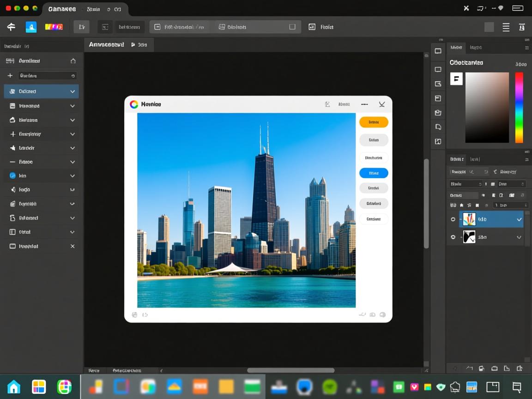Viewport: 532px width, 399px height.
Task: Open the rainbow-colored icon in top toolbar
Action: pyautogui.click(x=54, y=27)
